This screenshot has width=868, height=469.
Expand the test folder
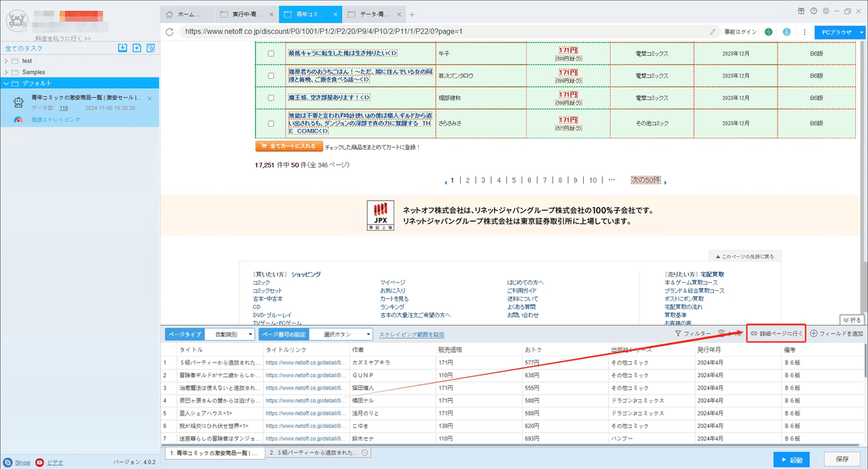point(7,61)
